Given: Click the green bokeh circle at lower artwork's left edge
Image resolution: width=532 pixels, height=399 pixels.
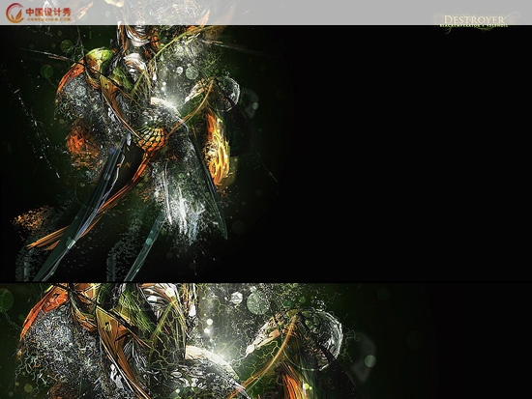Looking at the screenshot, I should click(6, 300).
